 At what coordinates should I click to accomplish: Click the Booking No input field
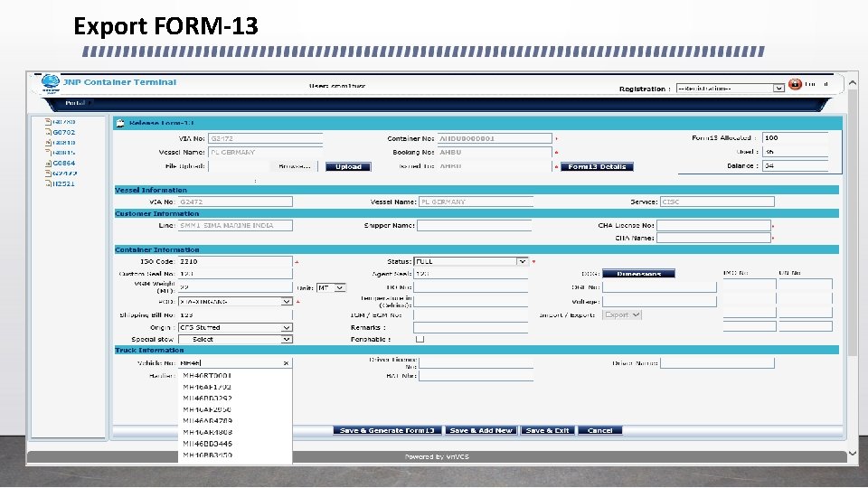(x=495, y=152)
